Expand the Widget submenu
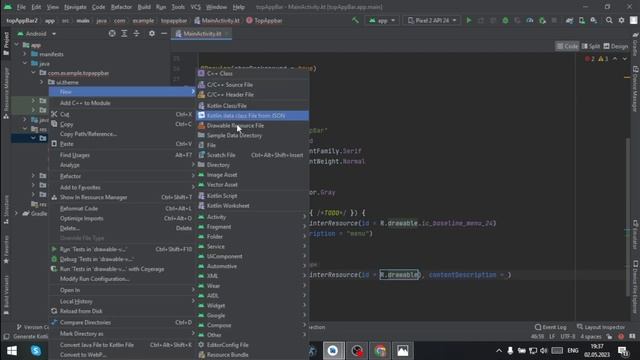The image size is (640, 360). tap(252, 305)
